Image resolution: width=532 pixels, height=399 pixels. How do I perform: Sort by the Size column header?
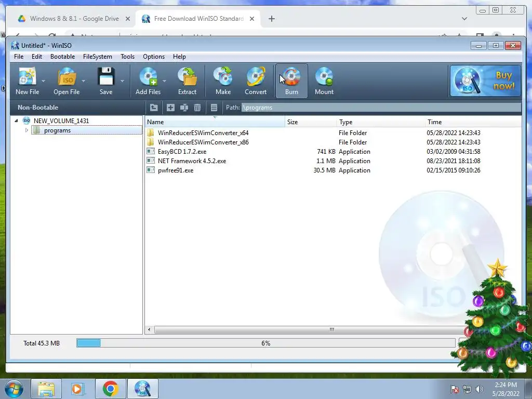tap(311, 122)
